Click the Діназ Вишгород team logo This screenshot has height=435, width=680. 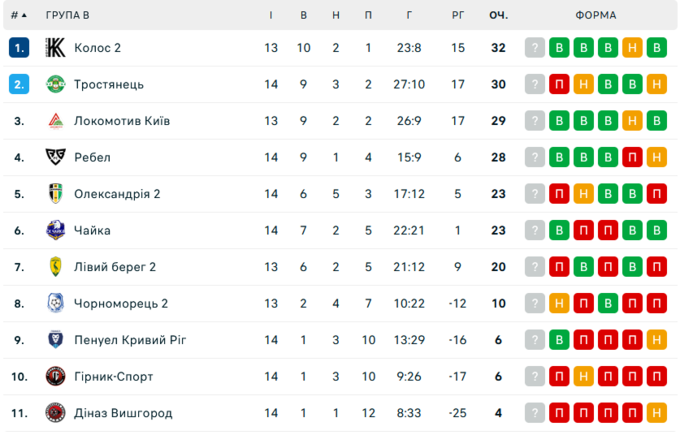click(55, 413)
